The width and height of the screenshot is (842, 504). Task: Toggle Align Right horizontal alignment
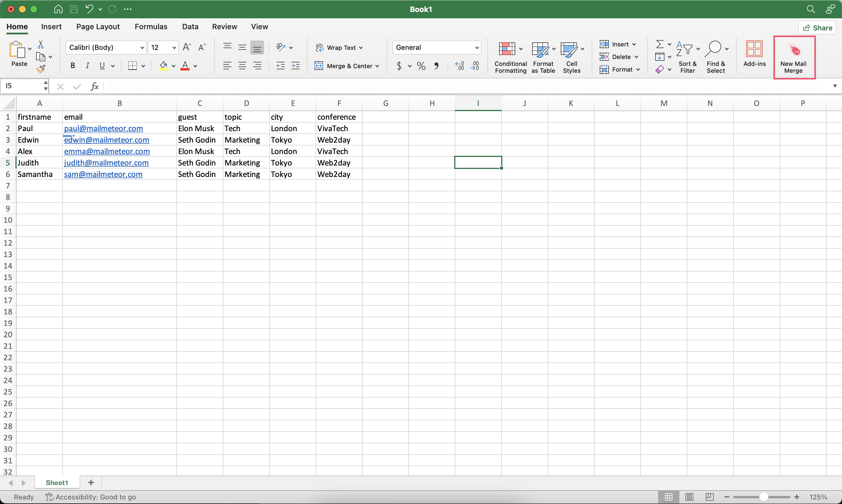tap(257, 66)
